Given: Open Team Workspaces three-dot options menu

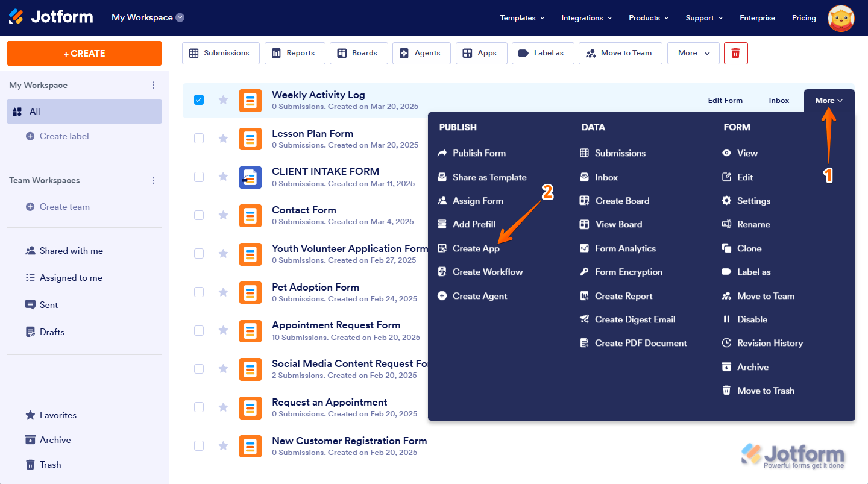Looking at the screenshot, I should tap(153, 181).
